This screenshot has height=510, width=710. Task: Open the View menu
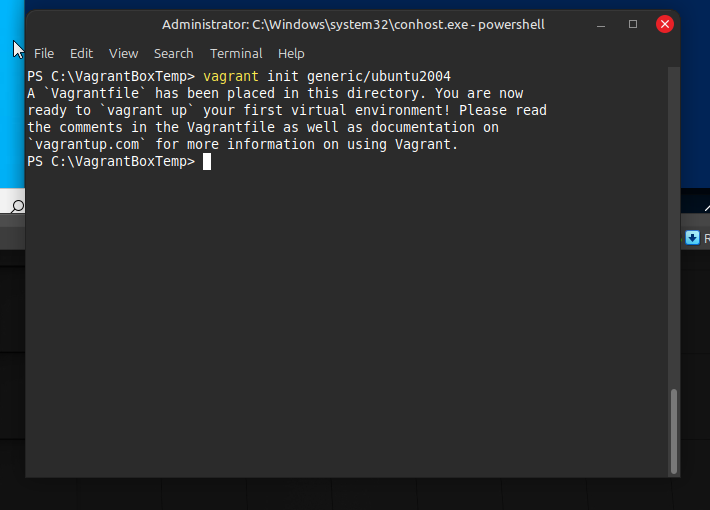pos(123,53)
